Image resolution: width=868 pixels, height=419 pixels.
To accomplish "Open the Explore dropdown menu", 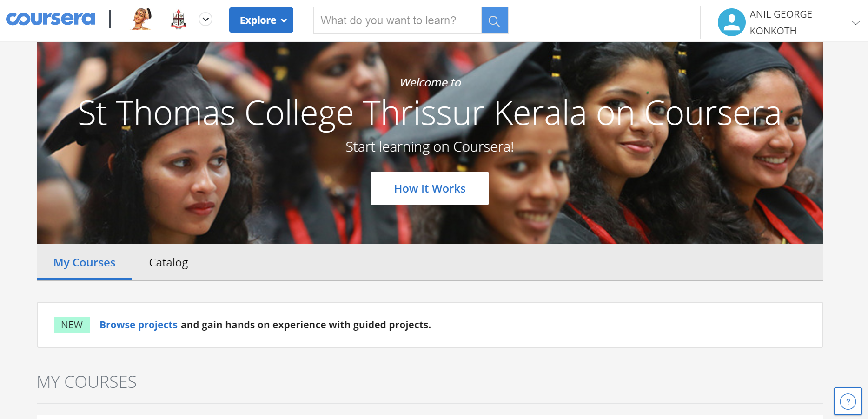I will 261,20.
